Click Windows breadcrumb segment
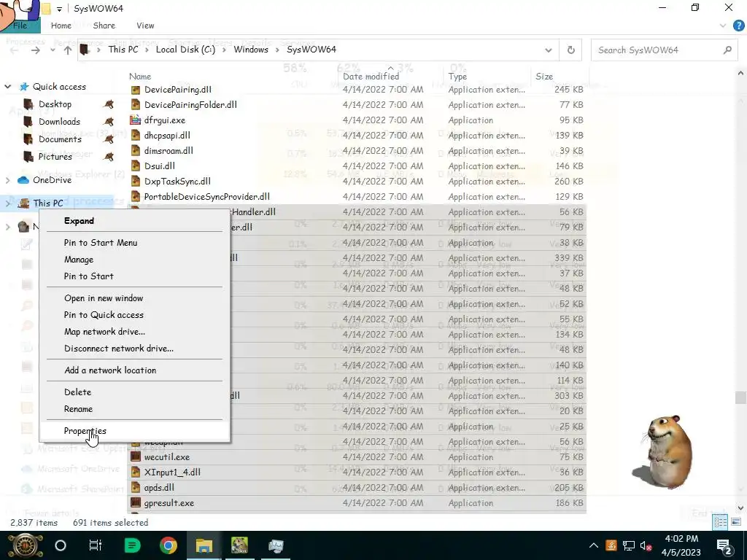747x560 pixels. (x=251, y=50)
